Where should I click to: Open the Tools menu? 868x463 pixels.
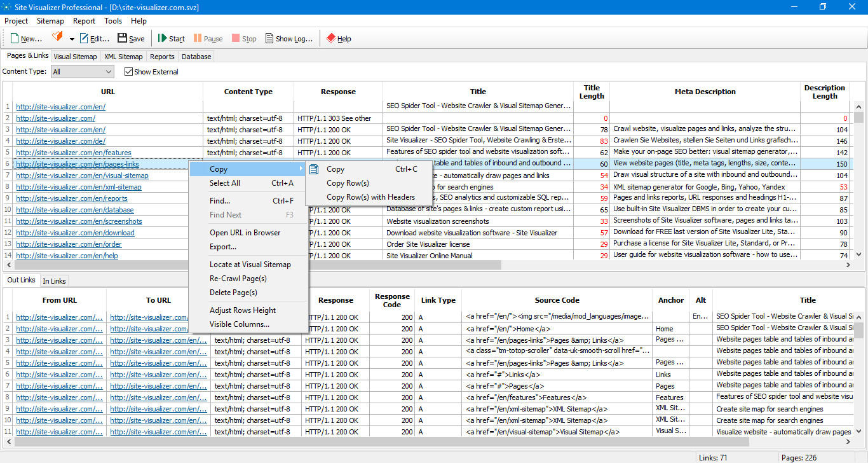point(113,21)
